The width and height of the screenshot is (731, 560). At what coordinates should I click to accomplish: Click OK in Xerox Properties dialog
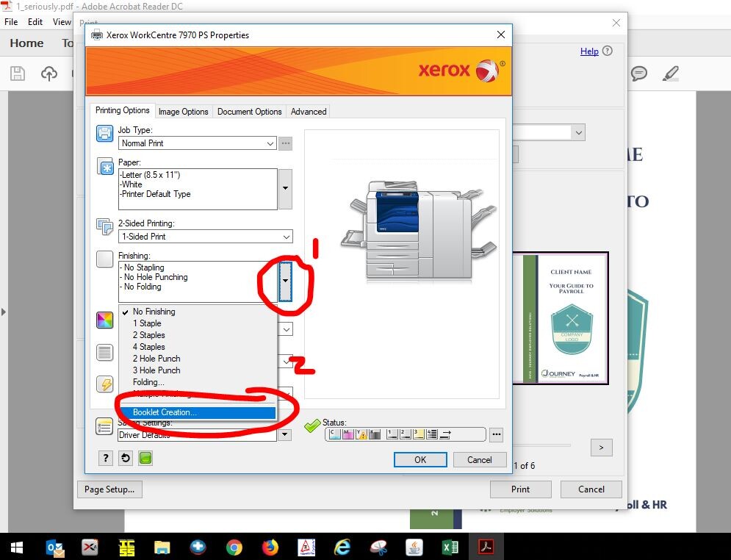coord(420,460)
